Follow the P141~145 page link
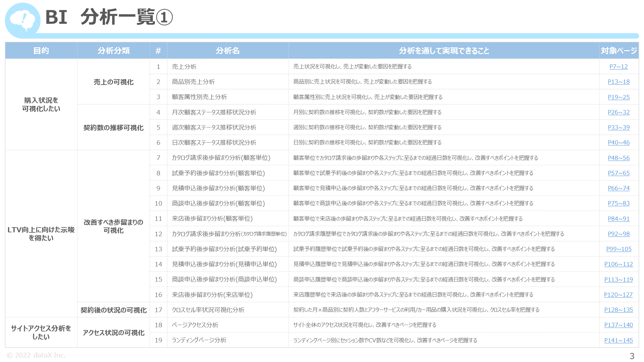 619,340
